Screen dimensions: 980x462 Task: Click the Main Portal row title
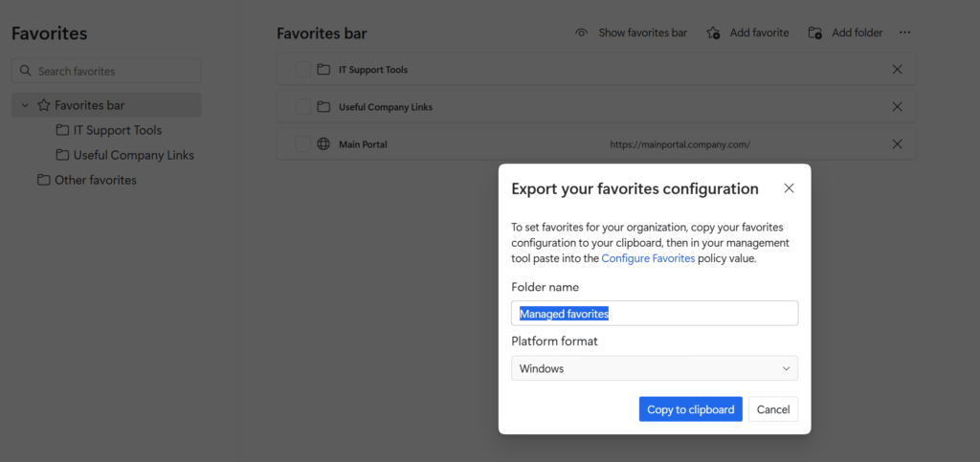[x=363, y=144]
